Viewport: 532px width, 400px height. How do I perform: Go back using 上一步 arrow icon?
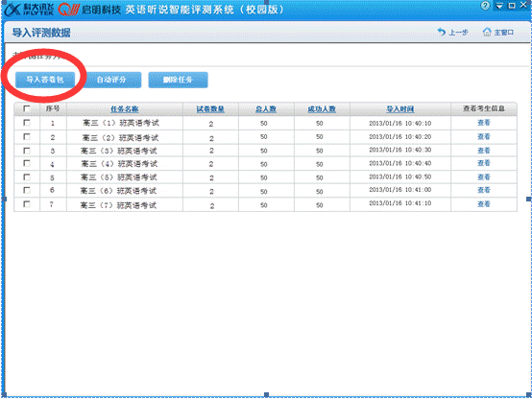[442, 32]
